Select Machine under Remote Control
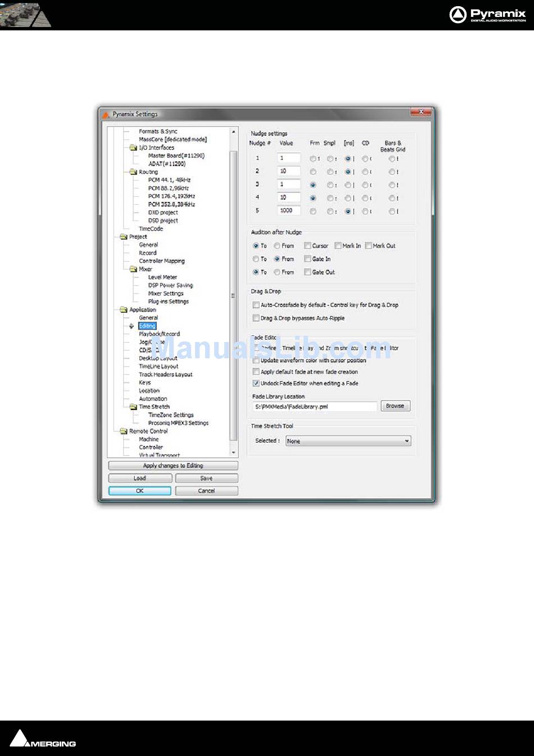534x756 pixels. coord(149,439)
